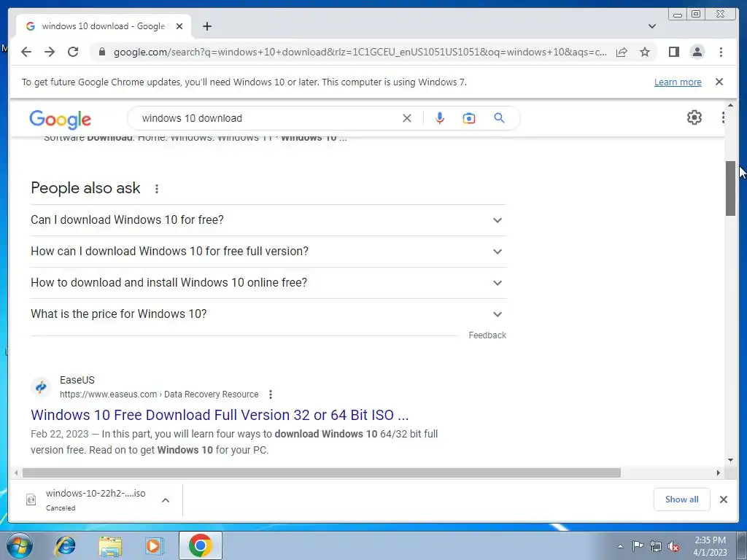Show all downloads
The width and height of the screenshot is (747, 560).
[x=682, y=499]
